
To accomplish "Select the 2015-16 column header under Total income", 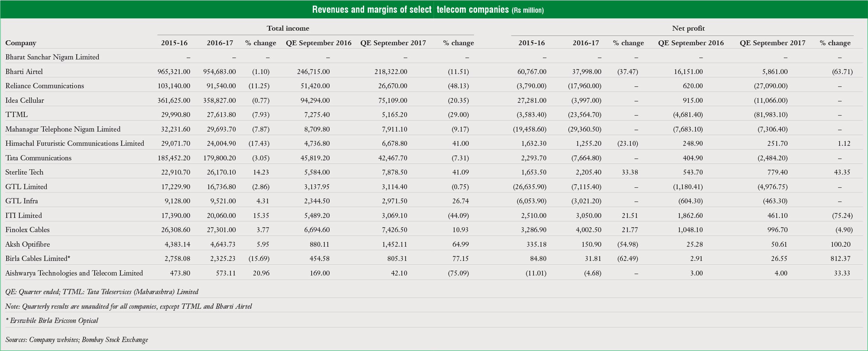I will point(174,43).
